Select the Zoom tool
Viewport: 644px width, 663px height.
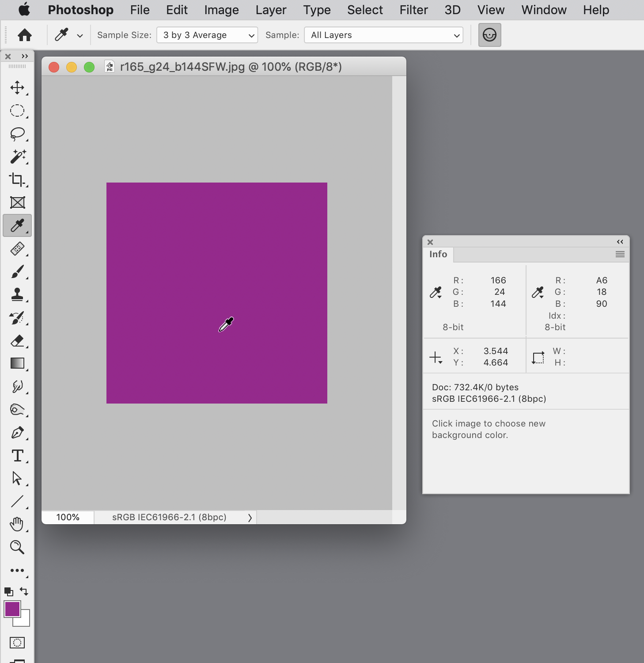coord(18,548)
